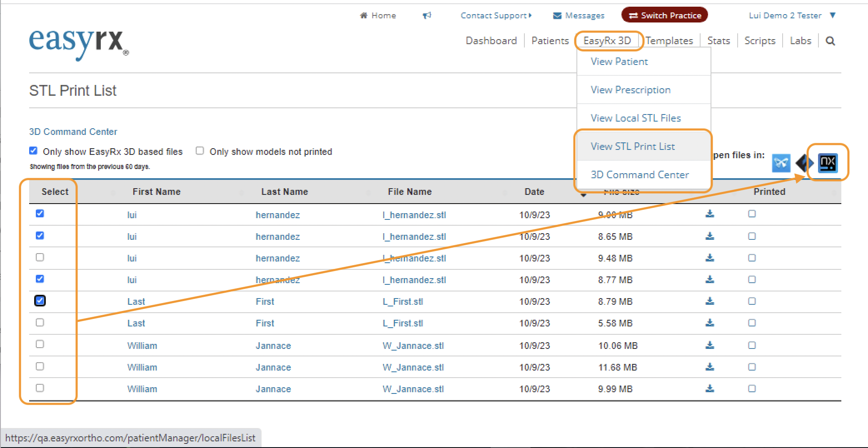Viewport: 868px width, 448px height.
Task: Open the 8.65 MB l_hernandez.stl file link
Action: [x=414, y=236]
